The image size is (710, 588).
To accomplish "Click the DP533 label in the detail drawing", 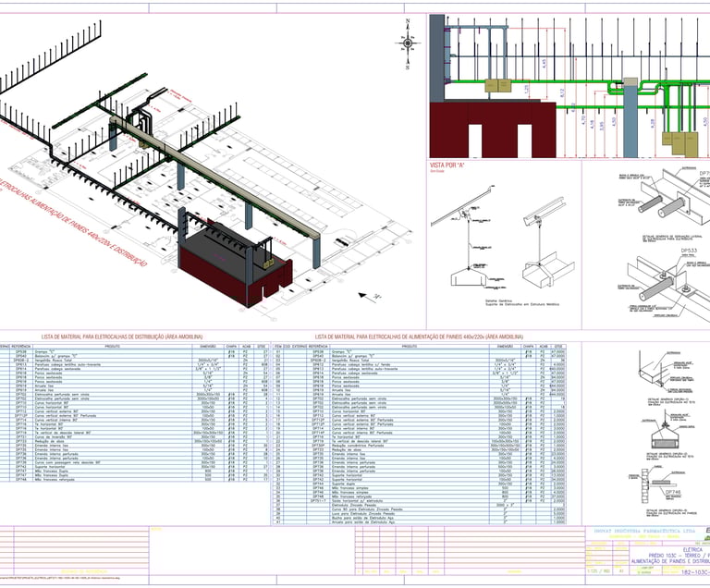I will [x=689, y=250].
